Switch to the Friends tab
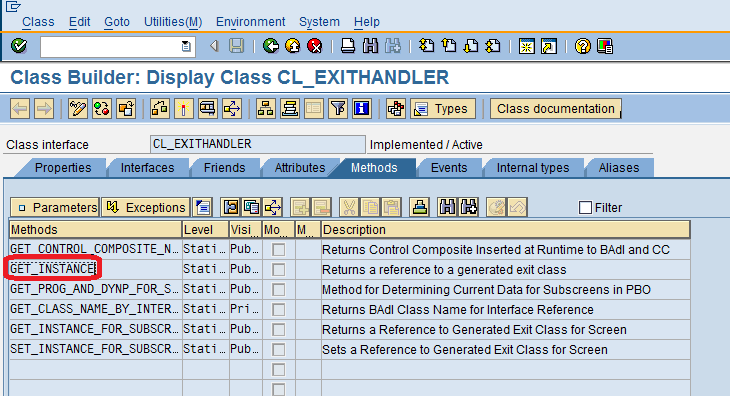730x396 pixels. tap(224, 168)
